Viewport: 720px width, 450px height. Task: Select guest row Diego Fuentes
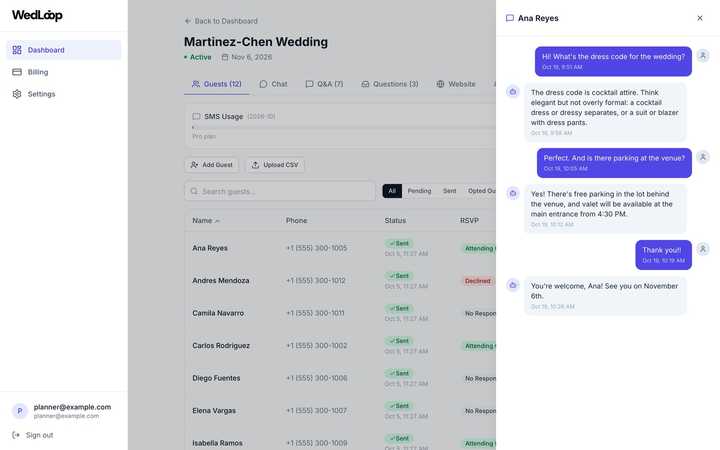pyautogui.click(x=340, y=378)
